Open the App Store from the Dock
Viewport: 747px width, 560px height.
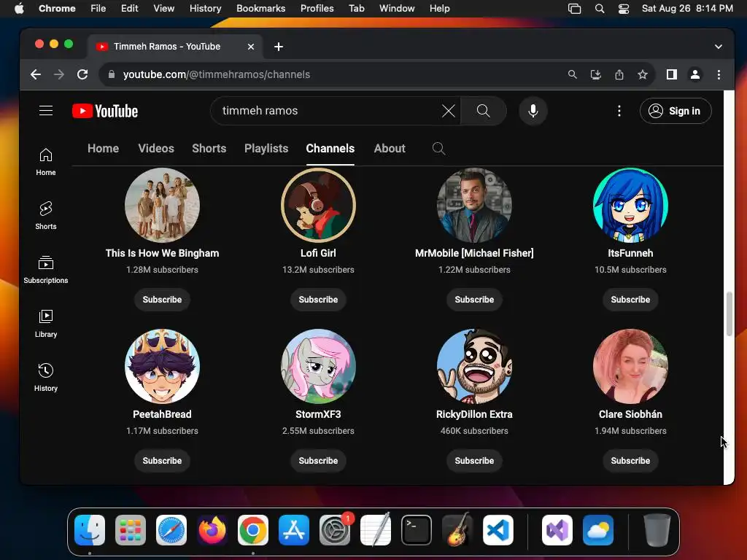pyautogui.click(x=294, y=530)
